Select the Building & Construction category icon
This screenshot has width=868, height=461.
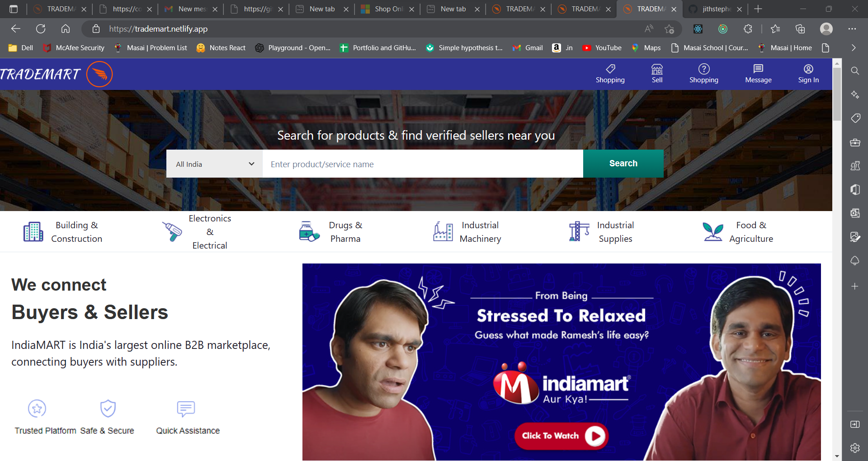[x=33, y=232]
